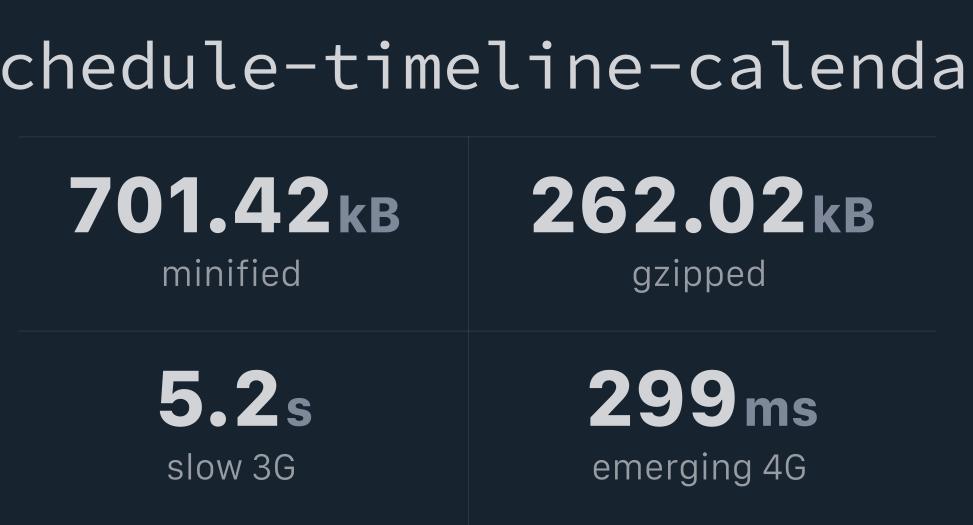Image resolution: width=973 pixels, height=525 pixels.
Task: Click horizontal divider line below minified label
Action: [243, 331]
